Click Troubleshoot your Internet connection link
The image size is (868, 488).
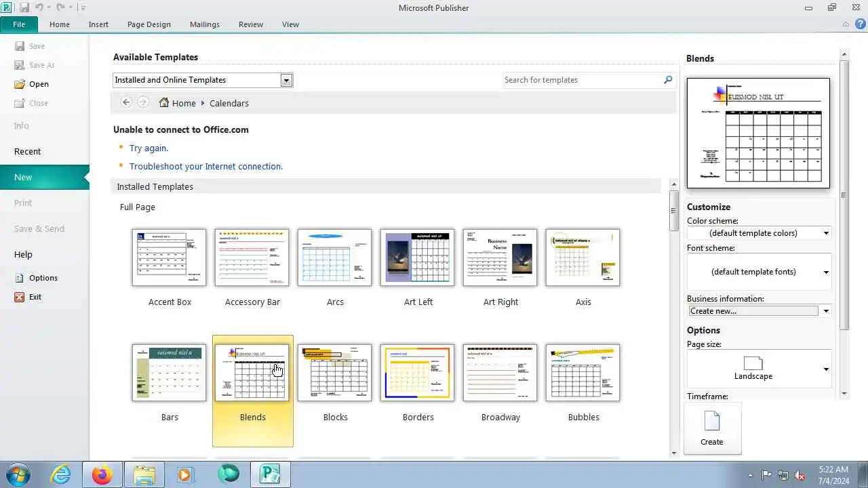(x=206, y=166)
